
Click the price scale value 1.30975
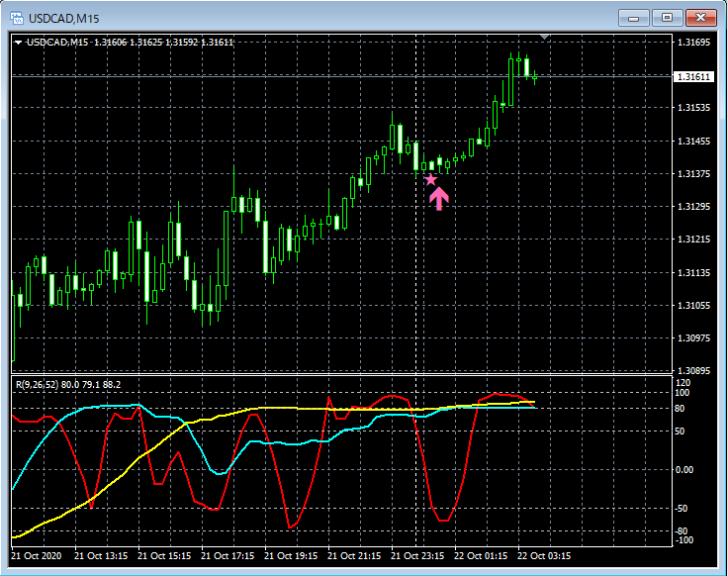tap(693, 337)
